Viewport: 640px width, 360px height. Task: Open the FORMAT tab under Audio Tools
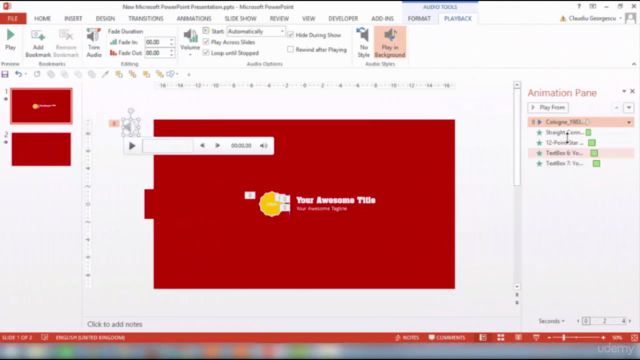click(419, 18)
